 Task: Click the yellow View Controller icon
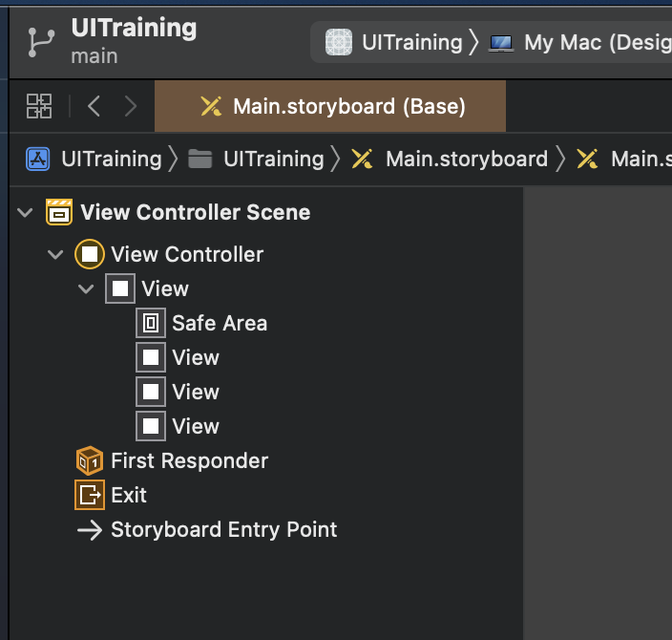90,254
